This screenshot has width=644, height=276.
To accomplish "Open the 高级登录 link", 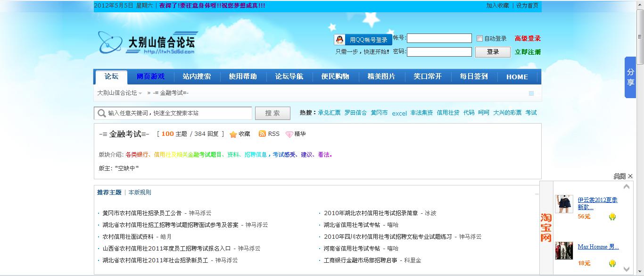I will (x=528, y=39).
